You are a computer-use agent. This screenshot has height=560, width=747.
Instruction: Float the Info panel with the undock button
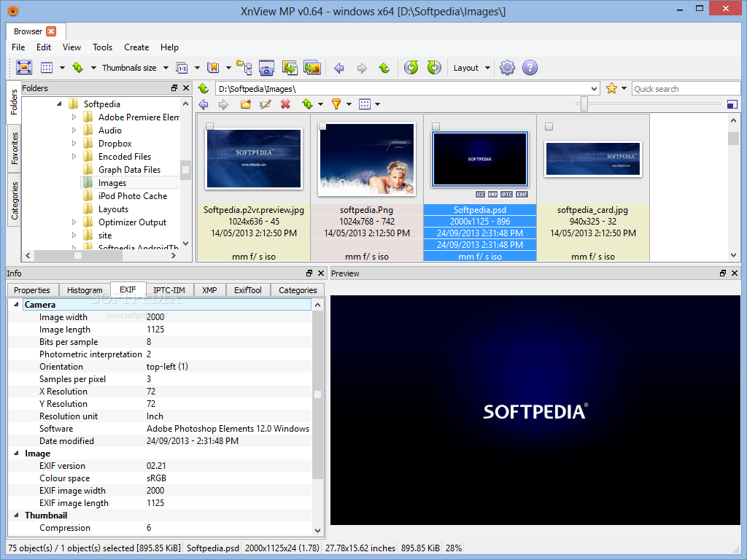coord(309,273)
